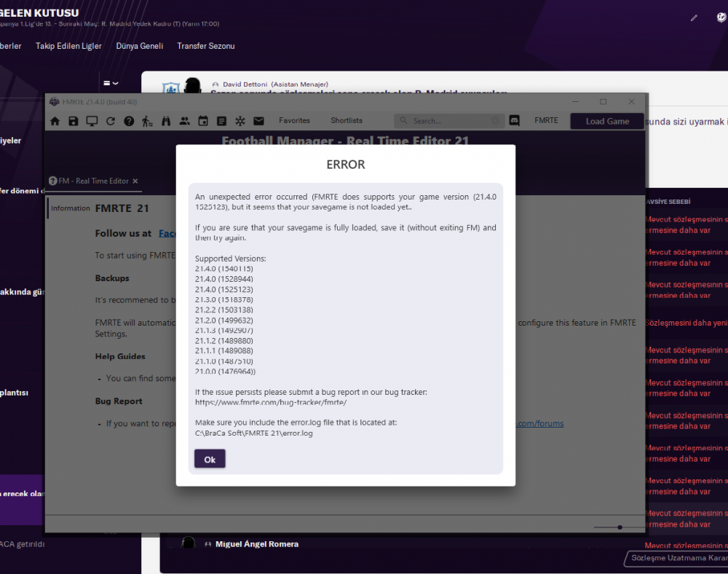
Task: Open the Favorites menu
Action: [294, 121]
